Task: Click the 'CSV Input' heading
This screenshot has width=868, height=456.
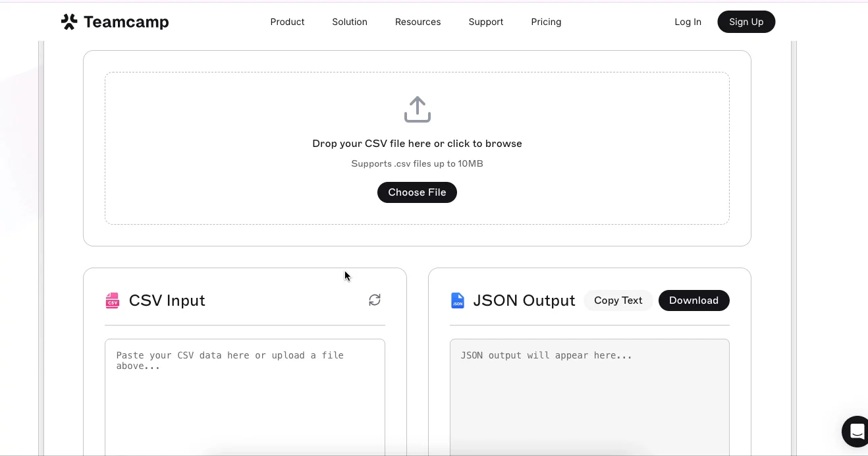Action: click(167, 300)
